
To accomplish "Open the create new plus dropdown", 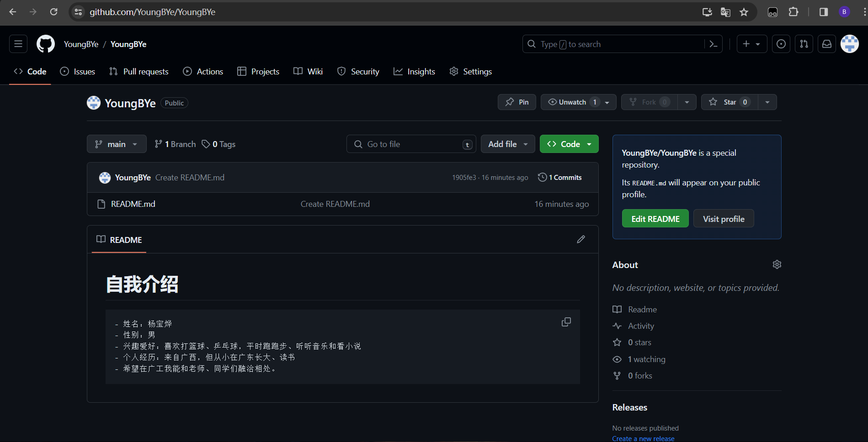I will tap(752, 44).
